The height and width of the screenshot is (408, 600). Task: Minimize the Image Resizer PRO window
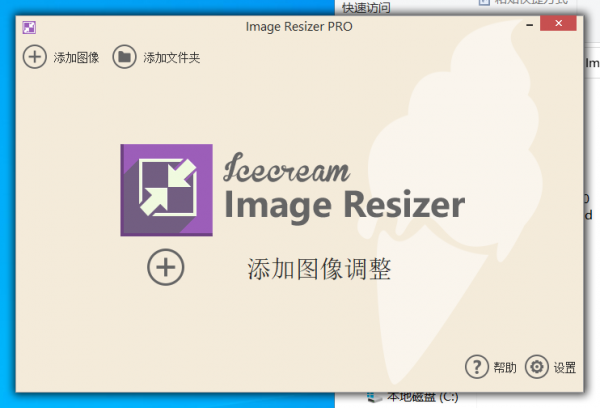click(x=530, y=24)
